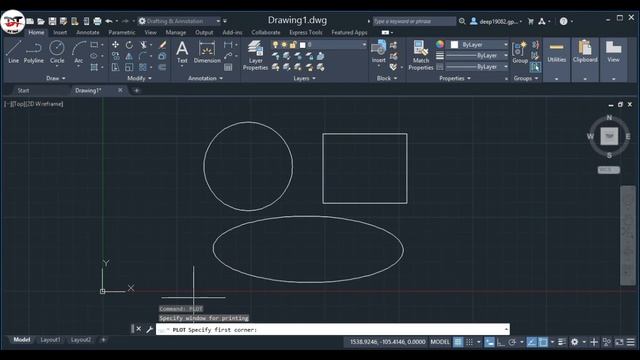This screenshot has width=640, height=360.
Task: Click the Rectangular Array tool icon
Action: click(x=143, y=67)
